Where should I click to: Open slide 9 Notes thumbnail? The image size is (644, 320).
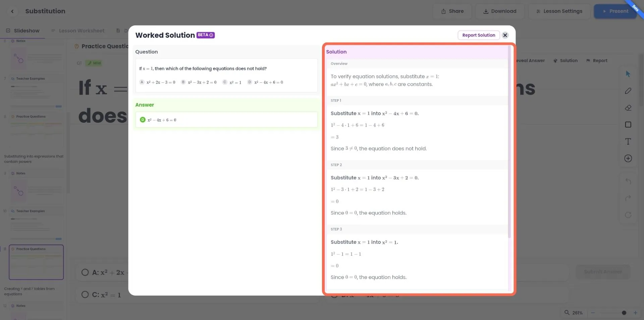[x=36, y=188]
